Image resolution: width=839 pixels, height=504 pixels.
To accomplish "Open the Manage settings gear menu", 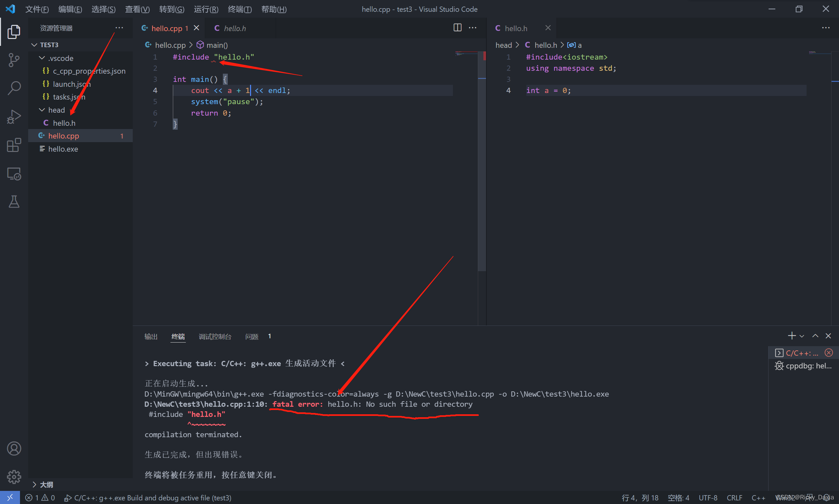I will [13, 477].
